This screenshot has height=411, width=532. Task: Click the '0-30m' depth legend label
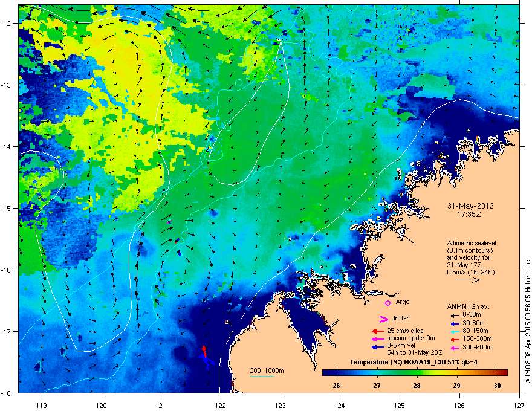(x=472, y=315)
